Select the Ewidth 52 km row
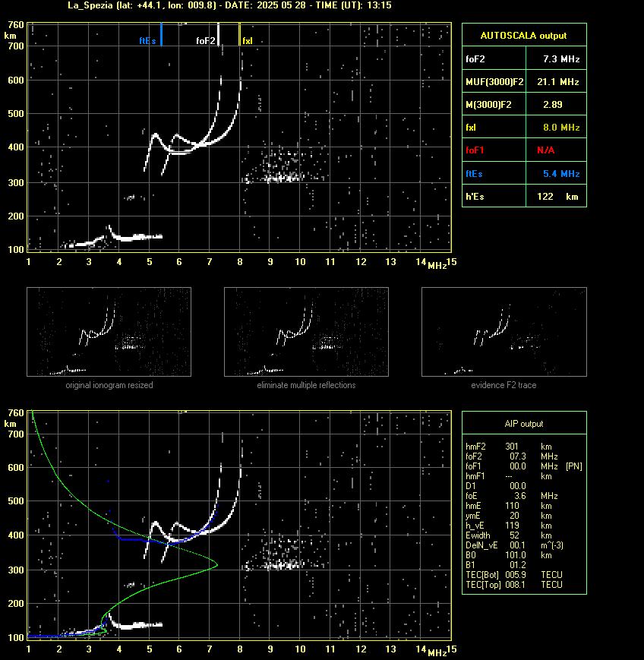The height and width of the screenshot is (660, 644). click(509, 535)
